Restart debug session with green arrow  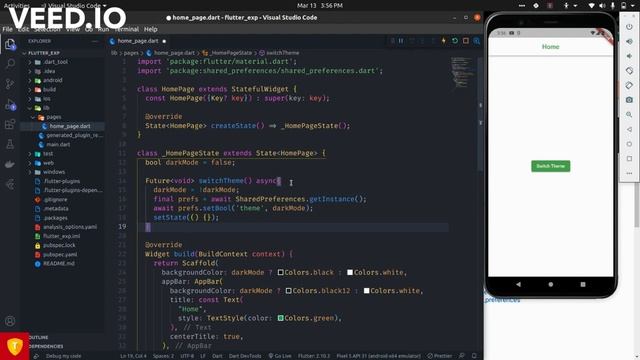point(455,41)
